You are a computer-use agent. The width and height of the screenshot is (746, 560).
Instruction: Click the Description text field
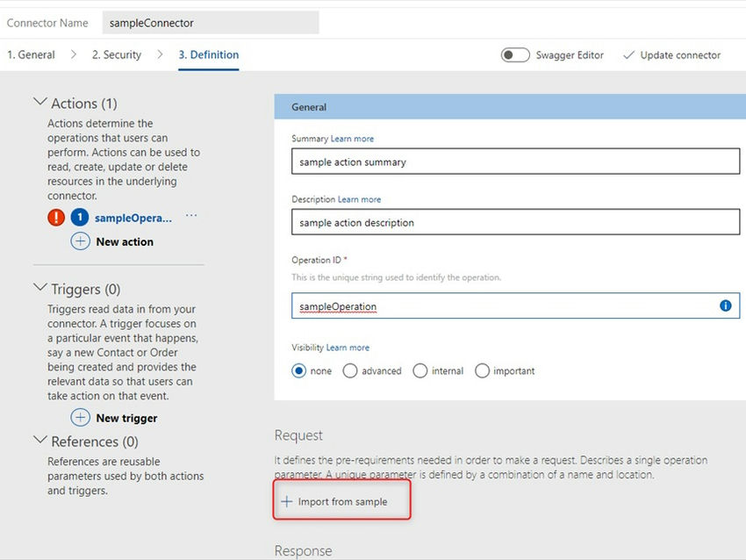click(516, 222)
